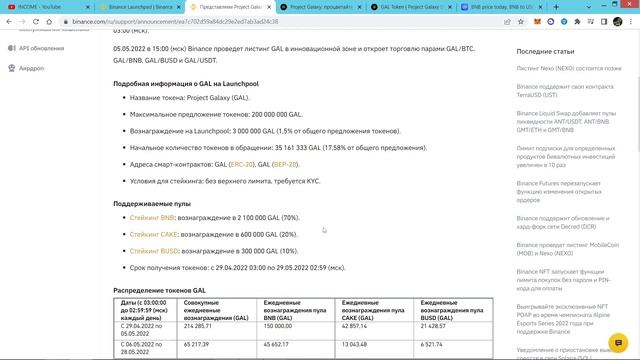This screenshot has width=640, height=360.
Task: Open the Стейкинг CAKE link
Action: click(153, 234)
